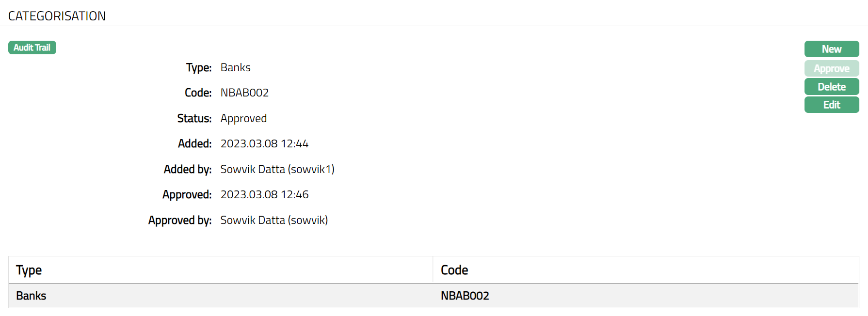Click the name Sowvik Datta (sowvik1)
Screen dimensions: 868x316
[x=277, y=169]
